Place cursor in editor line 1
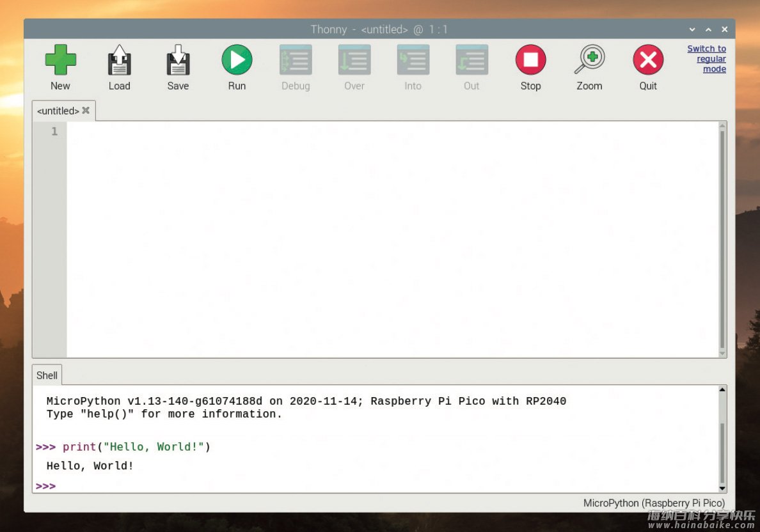Image resolution: width=760 pixels, height=532 pixels. 393,131
